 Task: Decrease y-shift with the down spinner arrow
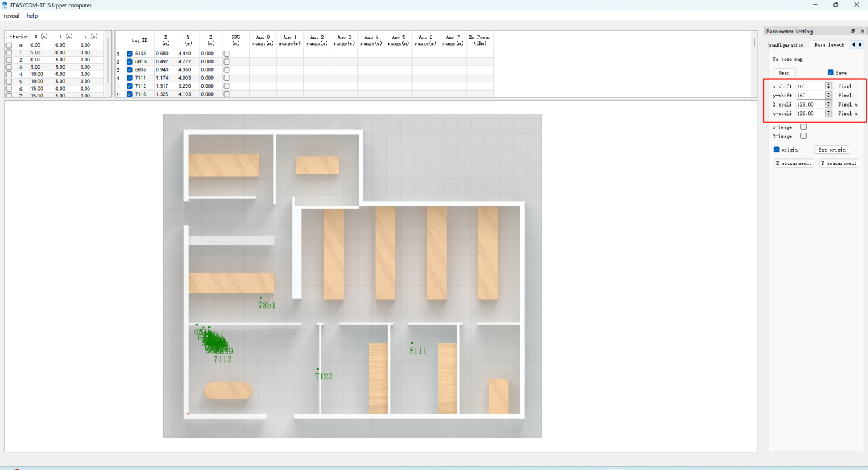pos(828,97)
